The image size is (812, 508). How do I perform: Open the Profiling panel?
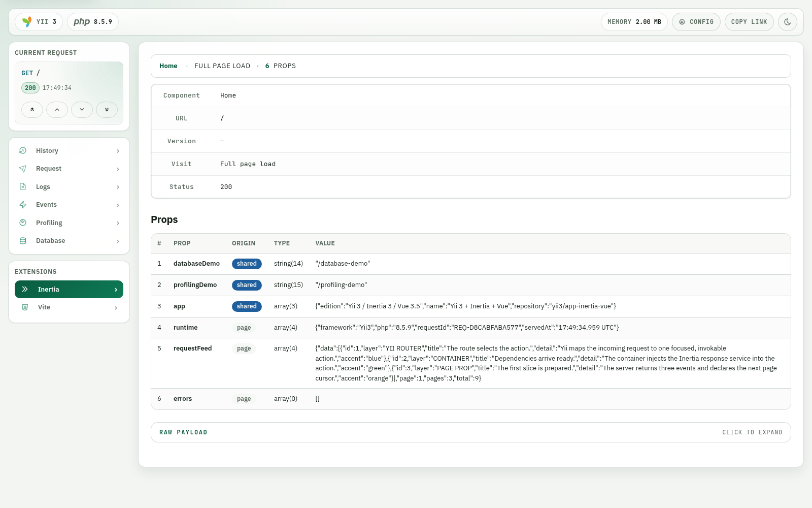69,223
